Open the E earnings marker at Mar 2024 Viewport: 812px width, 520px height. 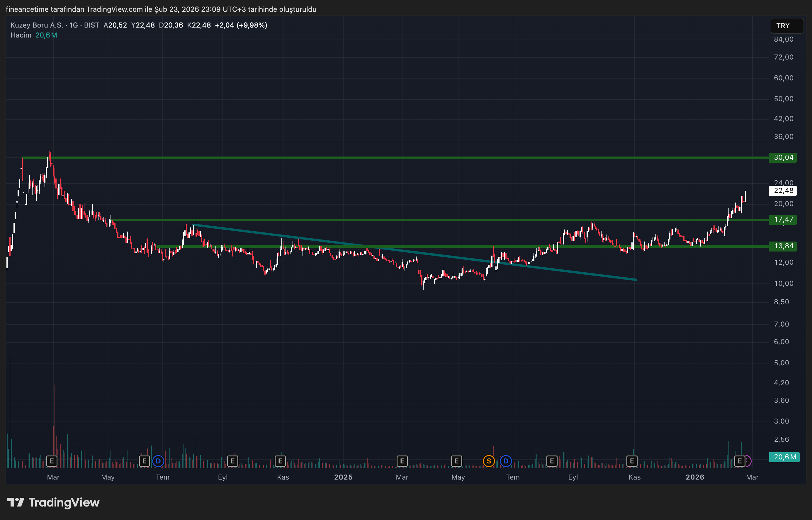point(52,461)
